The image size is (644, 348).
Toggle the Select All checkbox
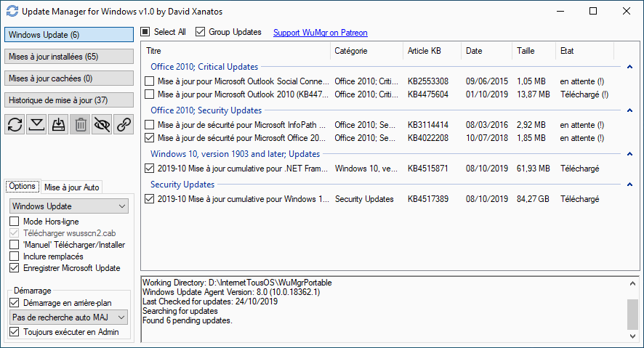point(145,31)
